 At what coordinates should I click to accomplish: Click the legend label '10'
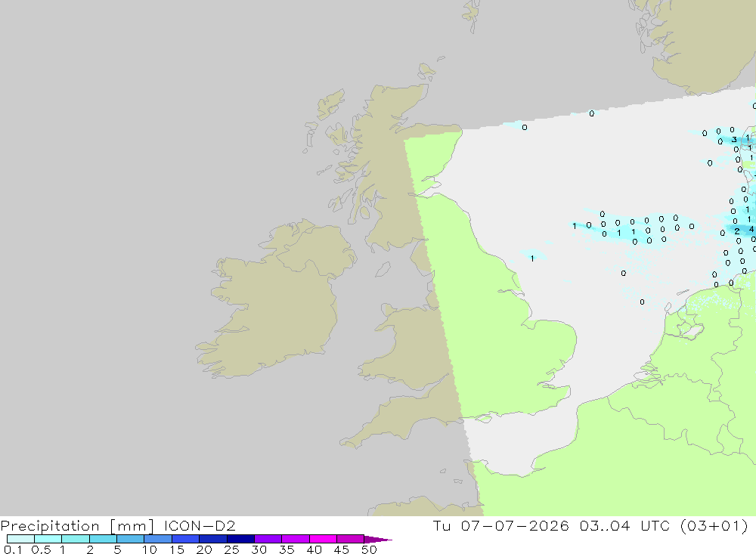(150, 549)
